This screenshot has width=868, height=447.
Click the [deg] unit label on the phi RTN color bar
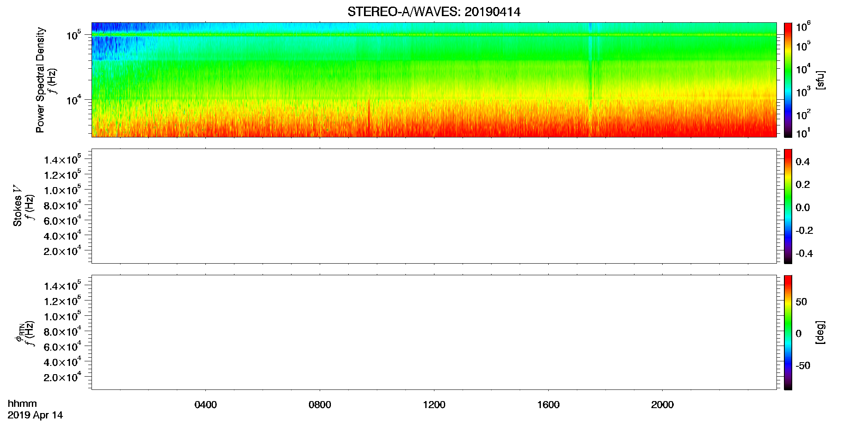click(820, 332)
